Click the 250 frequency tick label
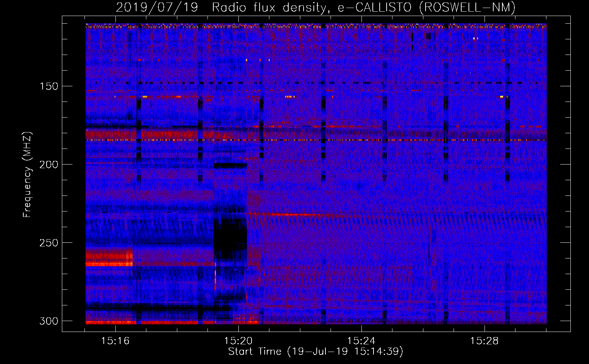The width and height of the screenshot is (589, 364). tap(48, 243)
